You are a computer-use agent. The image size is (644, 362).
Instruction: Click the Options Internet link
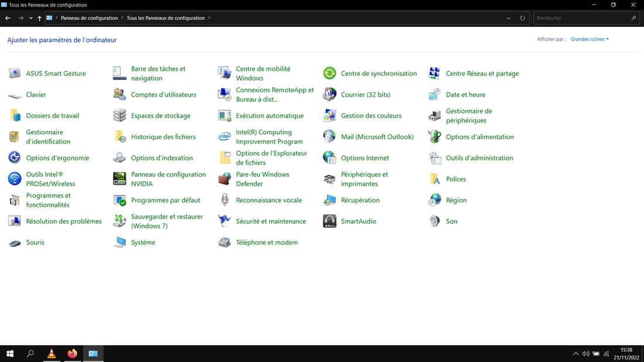click(x=365, y=158)
